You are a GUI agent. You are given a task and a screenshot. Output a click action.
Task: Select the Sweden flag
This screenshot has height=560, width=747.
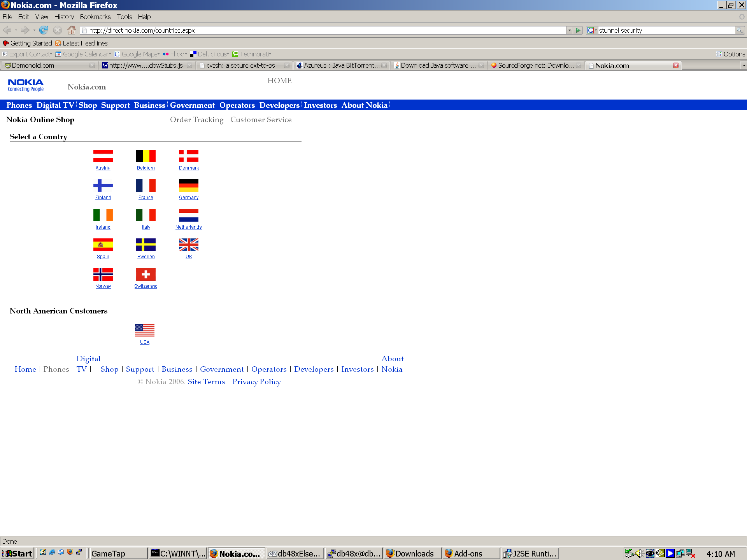point(146,245)
